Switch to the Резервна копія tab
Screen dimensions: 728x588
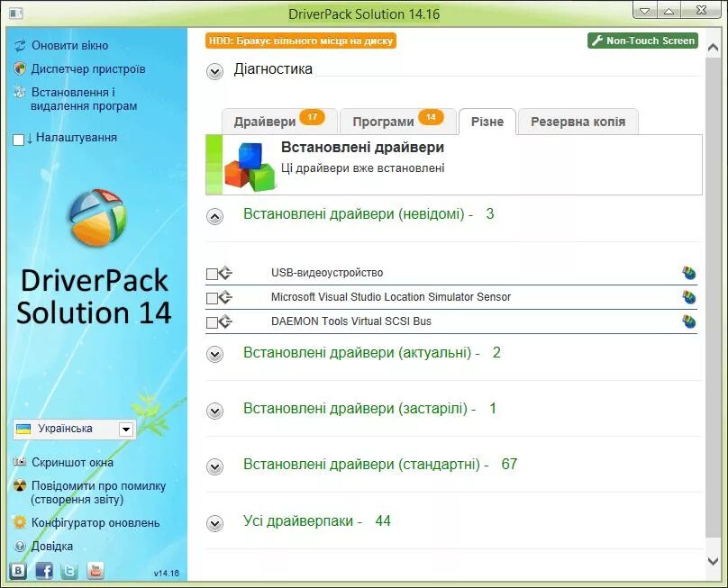click(578, 122)
